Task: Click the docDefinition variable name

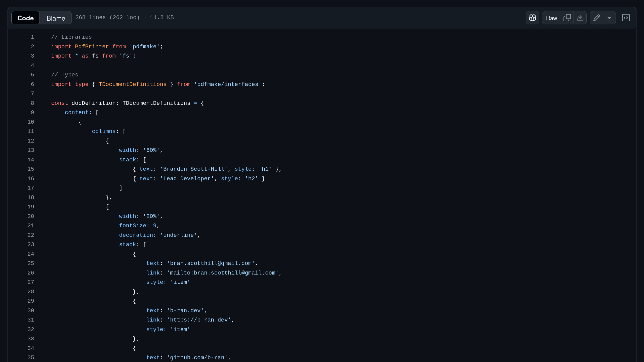Action: pos(93,103)
